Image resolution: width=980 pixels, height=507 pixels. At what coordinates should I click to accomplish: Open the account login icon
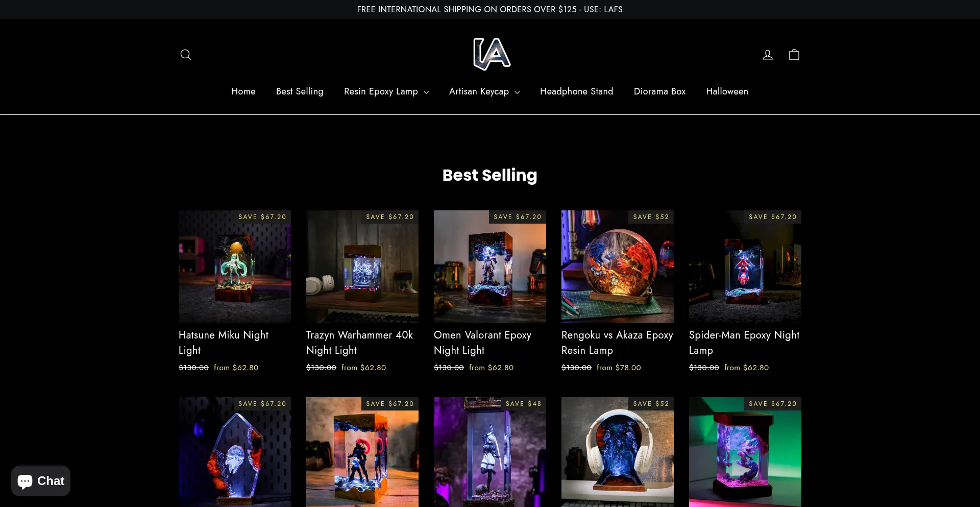point(767,55)
